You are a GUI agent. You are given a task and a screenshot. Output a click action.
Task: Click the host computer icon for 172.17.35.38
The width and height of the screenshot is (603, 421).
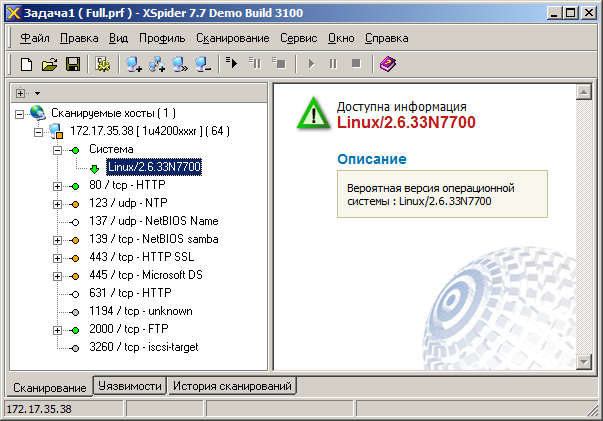tap(56, 131)
